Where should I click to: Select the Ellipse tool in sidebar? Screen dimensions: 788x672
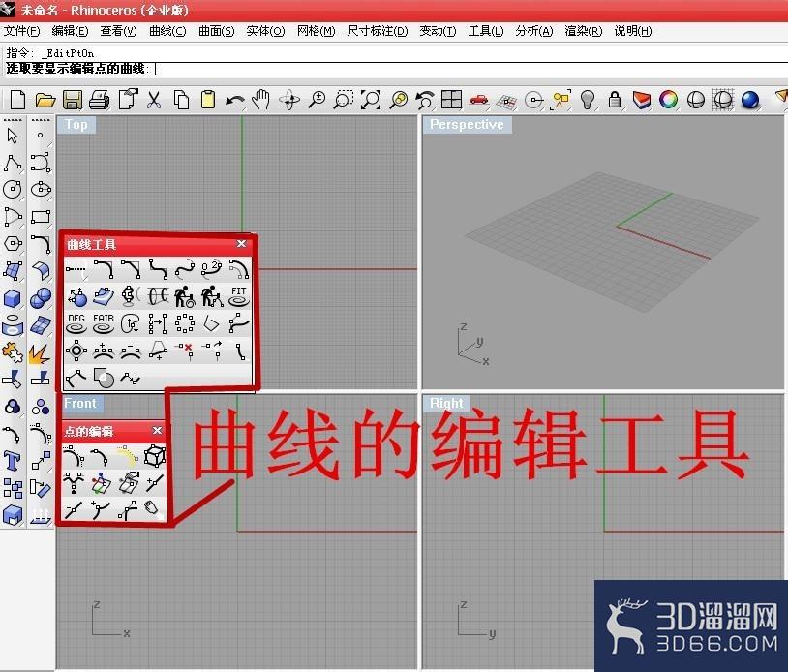coord(41,190)
